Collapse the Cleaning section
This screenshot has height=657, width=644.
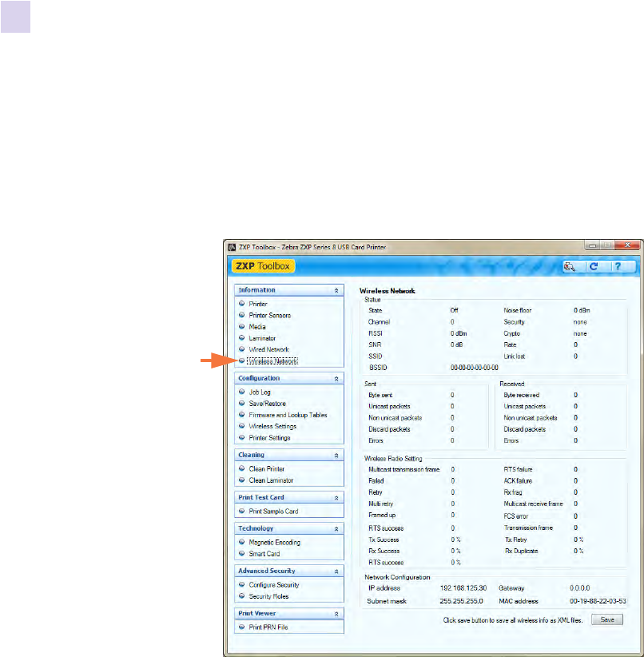pos(336,455)
